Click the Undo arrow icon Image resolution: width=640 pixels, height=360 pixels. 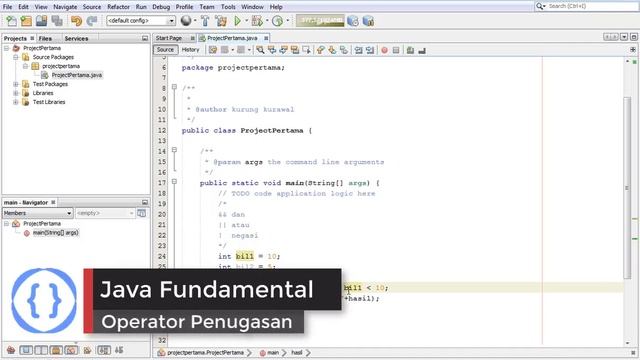click(x=76, y=21)
